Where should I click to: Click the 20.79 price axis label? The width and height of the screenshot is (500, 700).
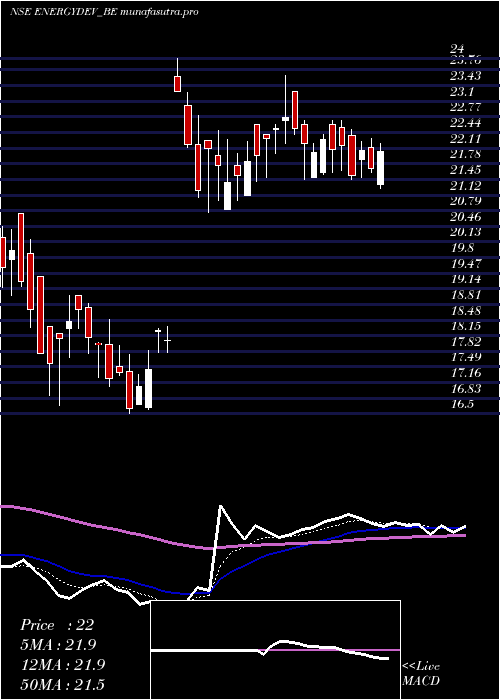click(466, 201)
